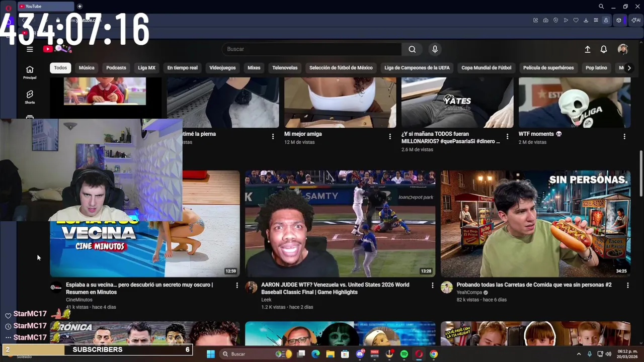Screen dimensions: 644x362
Task: Open Google Chrome from taskbar
Action: coord(434,354)
